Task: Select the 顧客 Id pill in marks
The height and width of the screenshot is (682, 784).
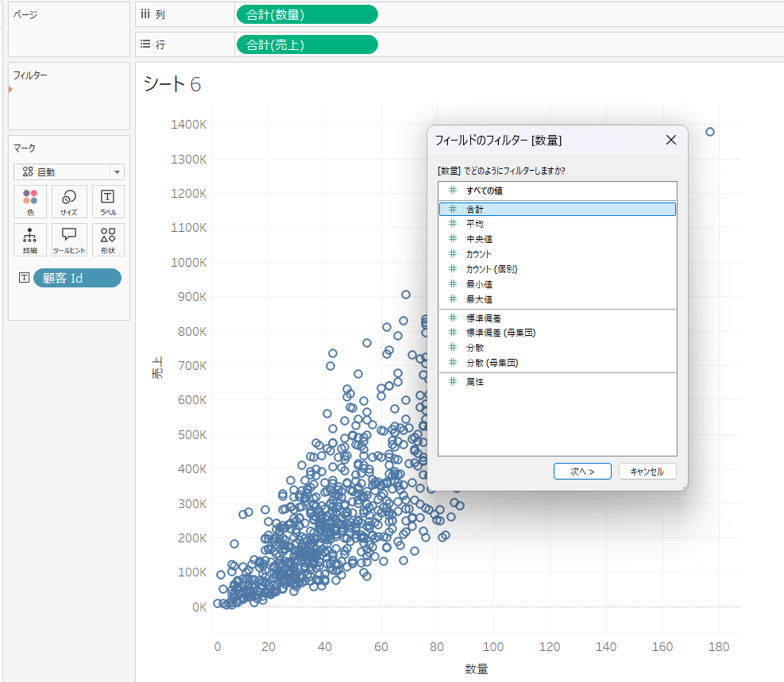Action: 78,278
